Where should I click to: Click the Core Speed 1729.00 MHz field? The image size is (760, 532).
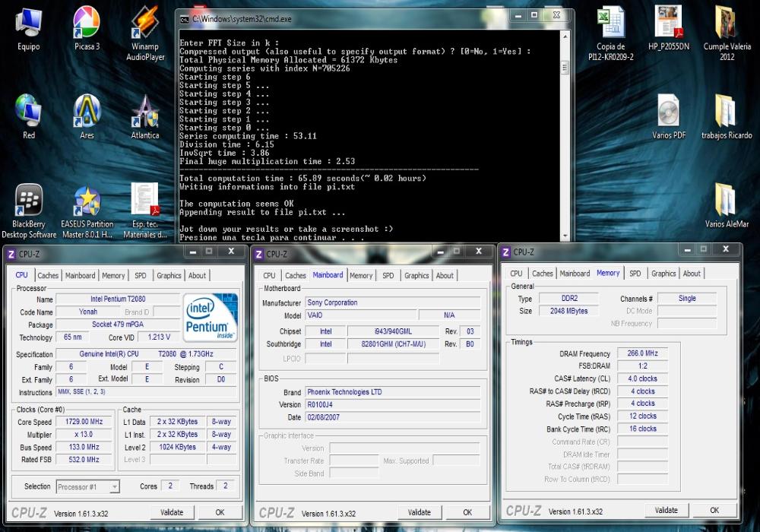tap(84, 422)
